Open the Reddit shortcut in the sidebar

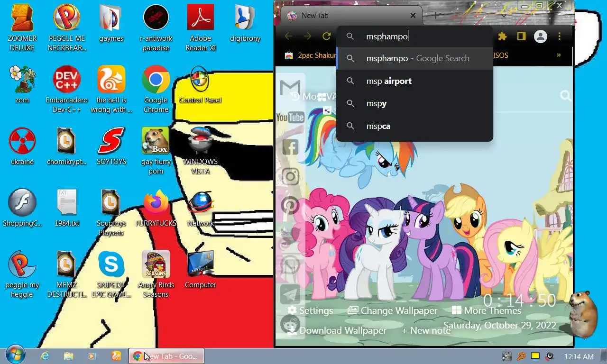tap(290, 325)
